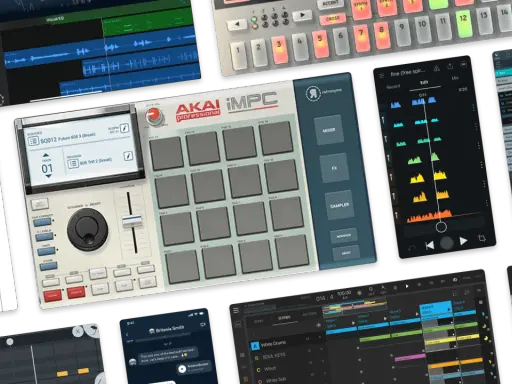Click the warning triangle icon in phone app
The width and height of the screenshot is (512, 384).
[x=437, y=69]
